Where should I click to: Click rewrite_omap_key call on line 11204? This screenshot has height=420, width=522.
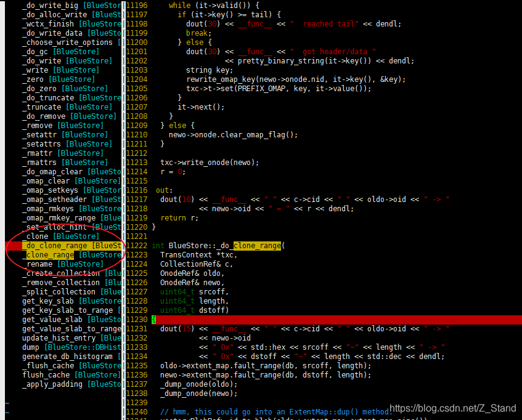[x=296, y=79]
